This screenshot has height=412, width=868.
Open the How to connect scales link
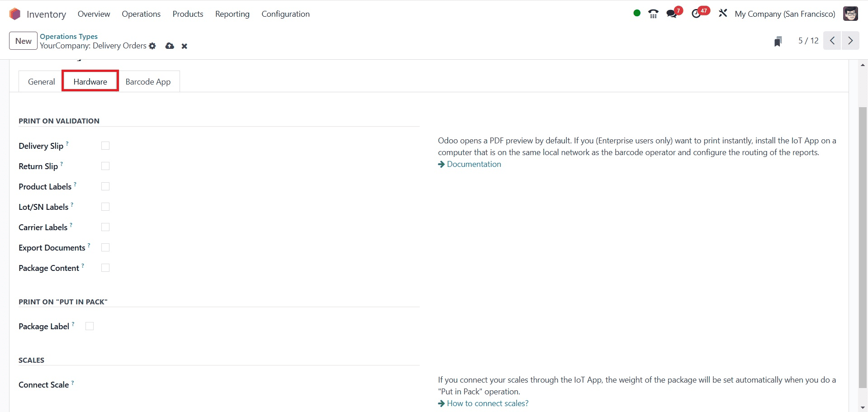coord(487,403)
